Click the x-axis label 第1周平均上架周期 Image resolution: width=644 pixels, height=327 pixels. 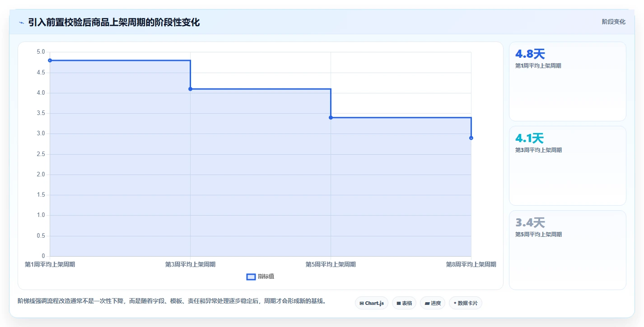[50, 264]
